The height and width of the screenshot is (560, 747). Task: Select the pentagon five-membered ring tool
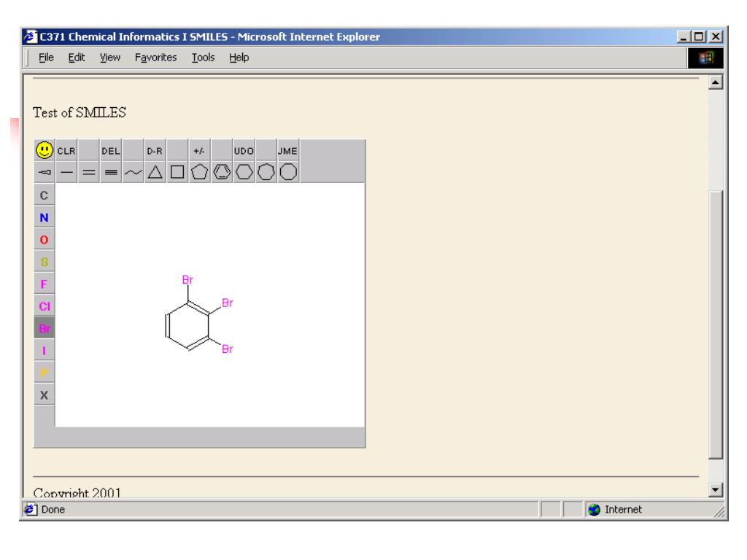199,172
